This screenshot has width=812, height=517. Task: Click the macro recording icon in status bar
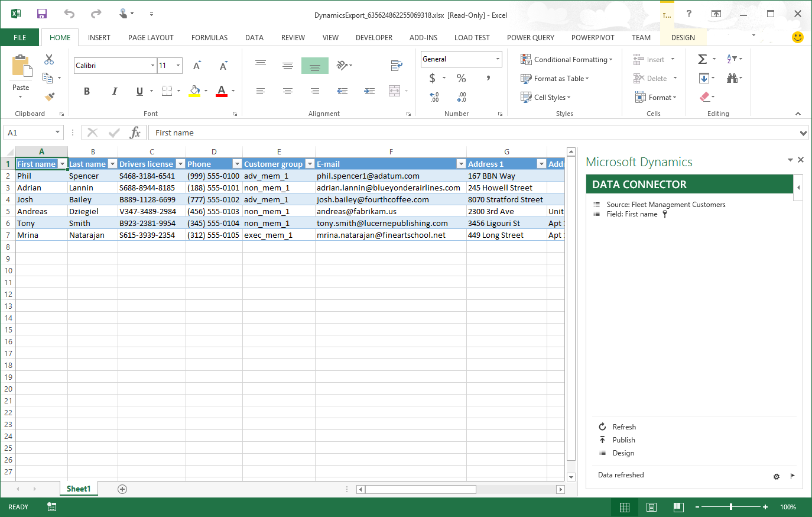tap(52, 507)
